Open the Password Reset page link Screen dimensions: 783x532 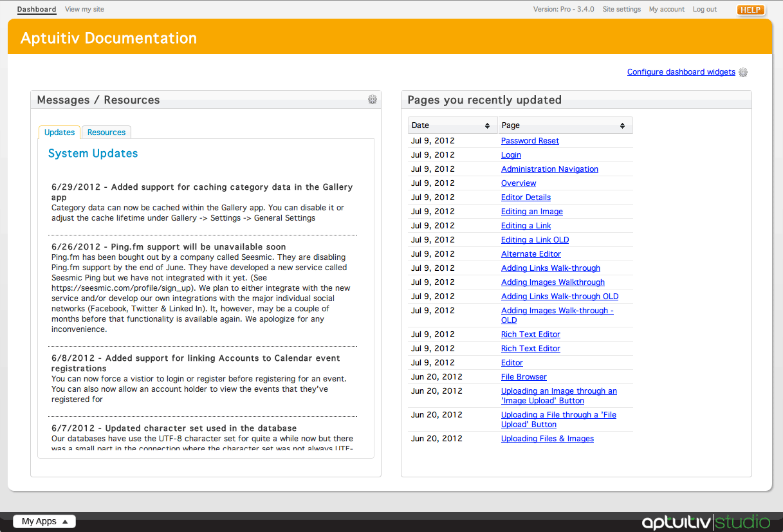click(530, 141)
